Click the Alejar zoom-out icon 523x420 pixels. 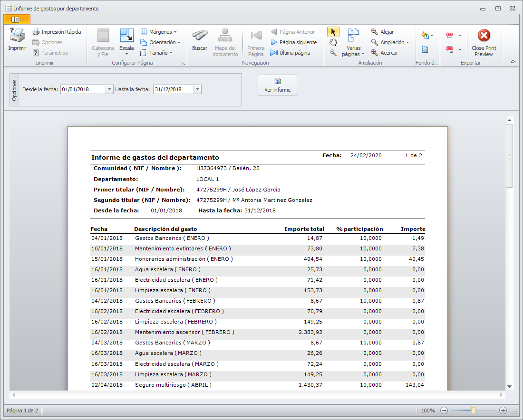point(375,32)
